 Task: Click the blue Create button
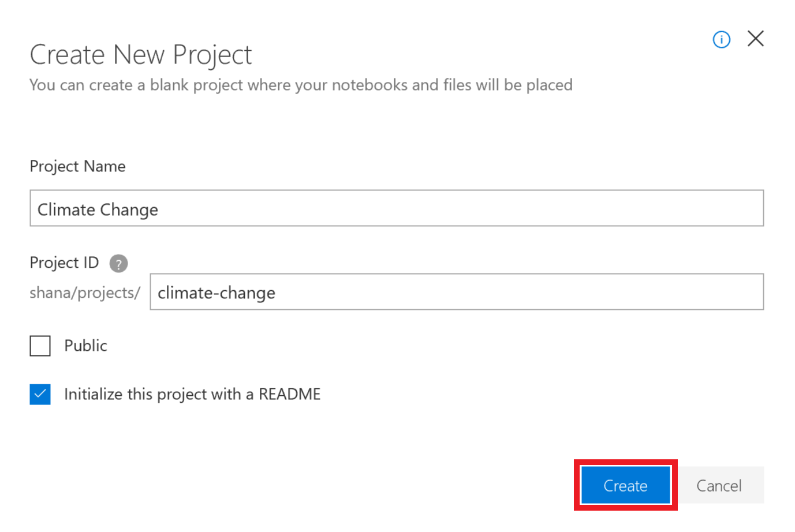point(625,485)
